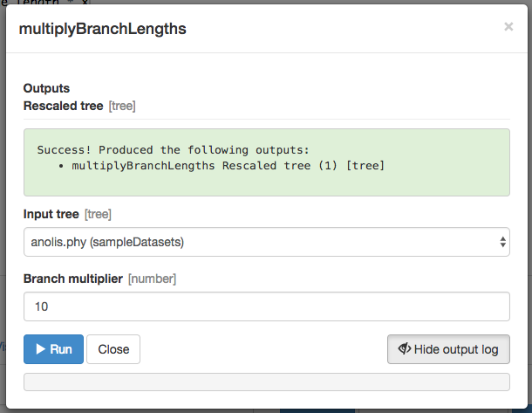Screen dimensions: 532x413
Task: Click the [tree] type tag beside Input tree
Action: pos(98,214)
